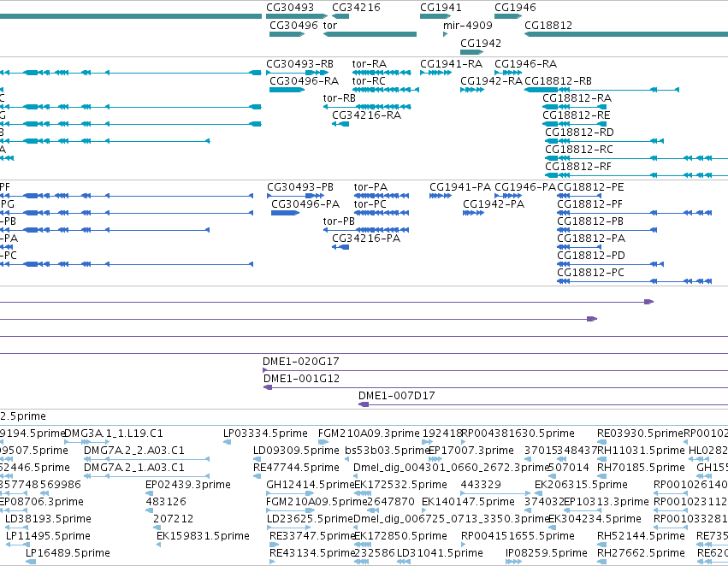Click the CG1942-PA protein label

[x=494, y=204]
